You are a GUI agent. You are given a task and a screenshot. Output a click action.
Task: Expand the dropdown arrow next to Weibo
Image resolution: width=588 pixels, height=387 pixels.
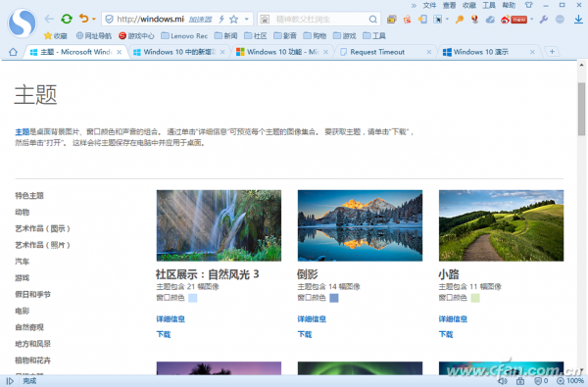(532, 19)
